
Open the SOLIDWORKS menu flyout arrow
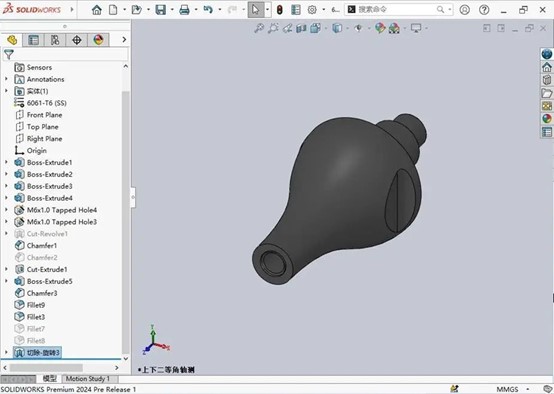72,10
